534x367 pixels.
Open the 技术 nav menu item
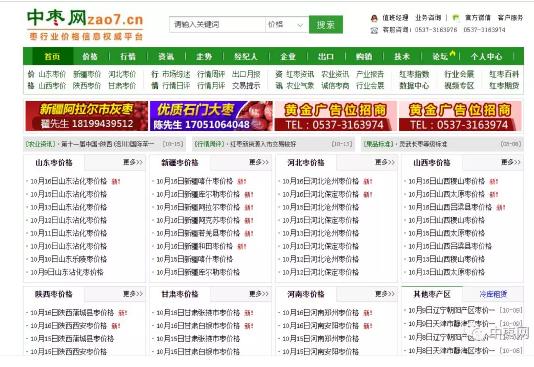[x=402, y=56]
